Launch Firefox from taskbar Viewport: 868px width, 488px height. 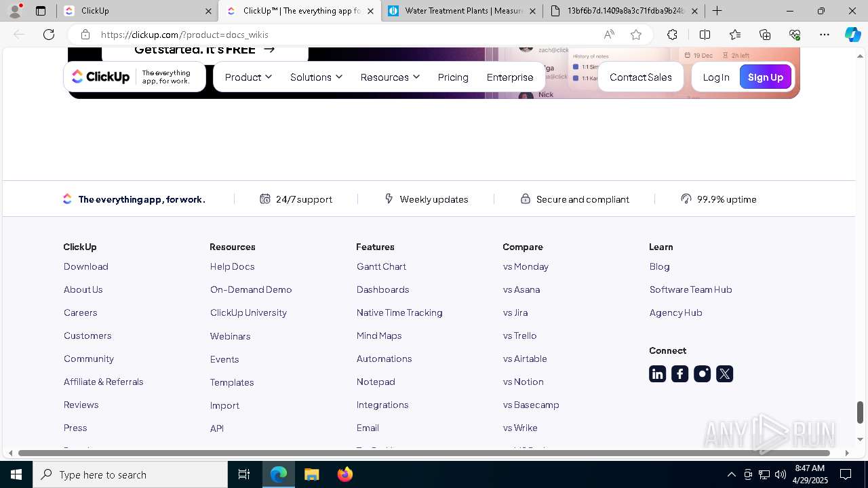(344, 474)
